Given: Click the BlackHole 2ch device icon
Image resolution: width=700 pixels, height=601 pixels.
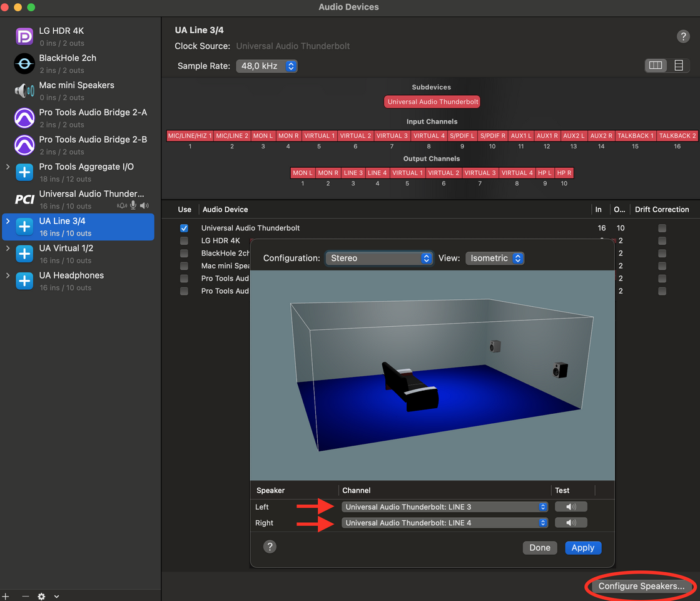Looking at the screenshot, I should (x=24, y=63).
